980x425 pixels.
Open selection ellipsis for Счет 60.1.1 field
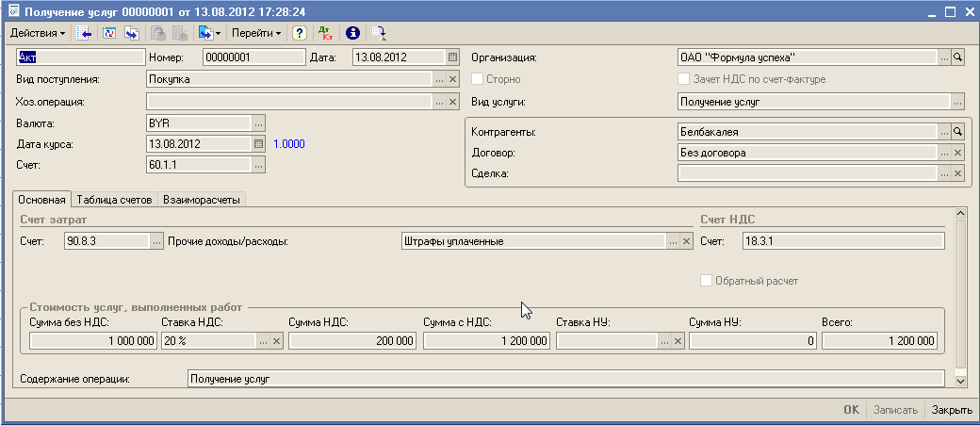pyautogui.click(x=259, y=165)
